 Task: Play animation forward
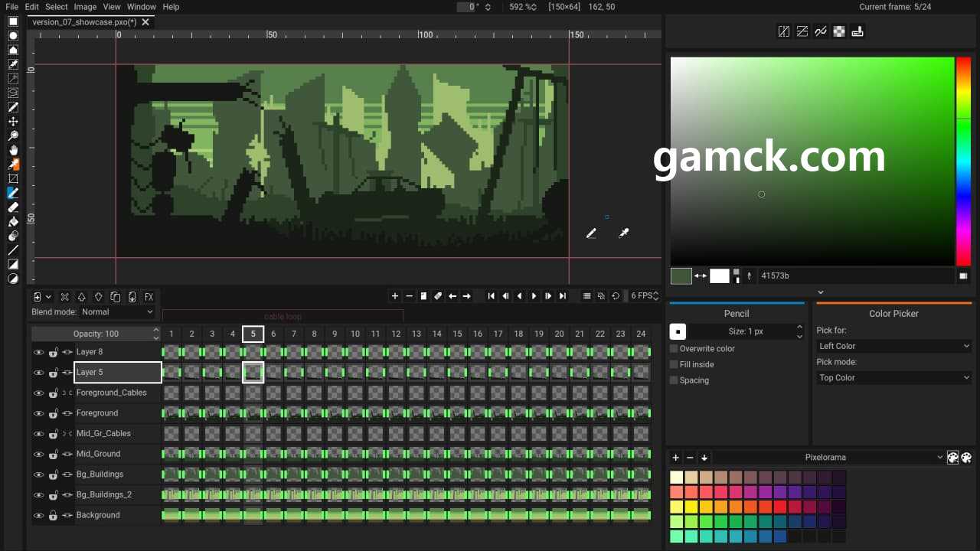[x=534, y=296]
